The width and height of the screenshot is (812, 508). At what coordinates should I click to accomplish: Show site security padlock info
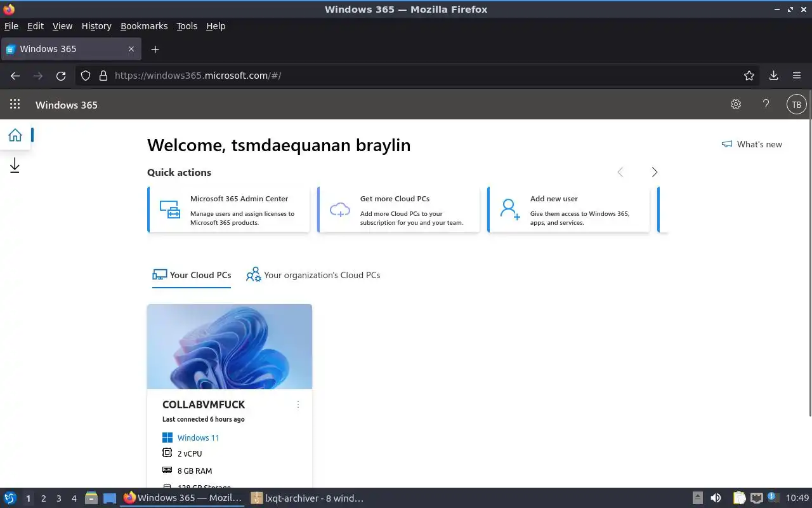click(x=103, y=76)
